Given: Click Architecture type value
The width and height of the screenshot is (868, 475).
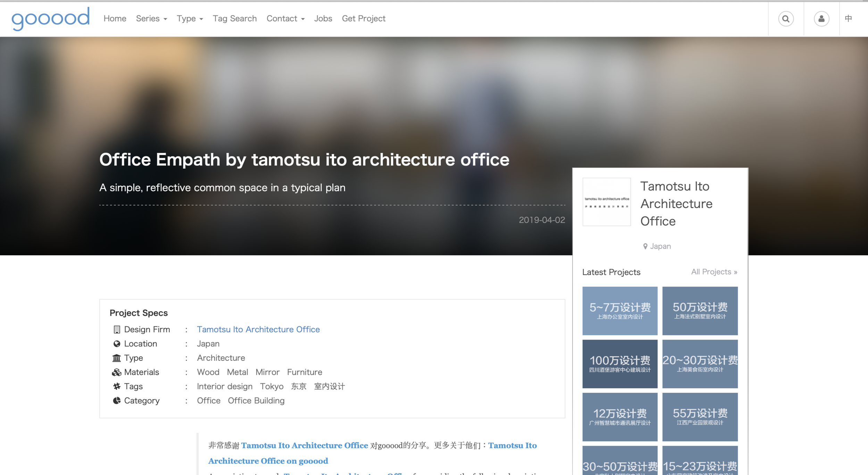Looking at the screenshot, I should 221,358.
